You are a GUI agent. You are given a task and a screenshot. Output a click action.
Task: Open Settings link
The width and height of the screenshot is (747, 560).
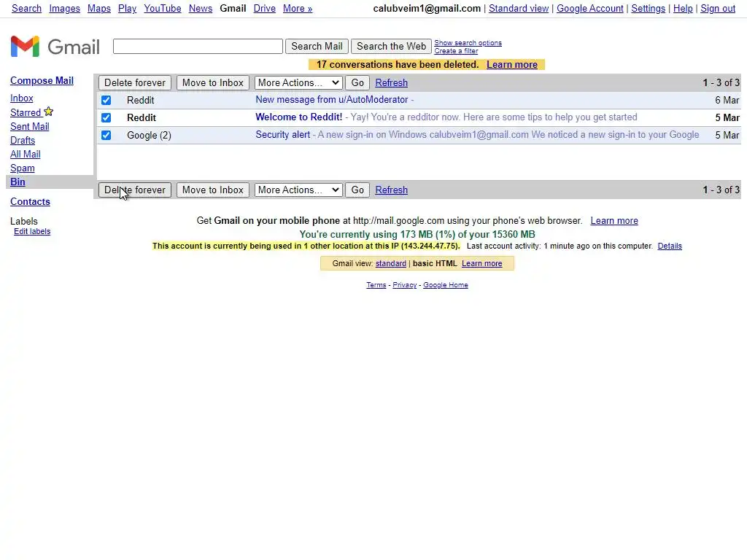pyautogui.click(x=649, y=9)
